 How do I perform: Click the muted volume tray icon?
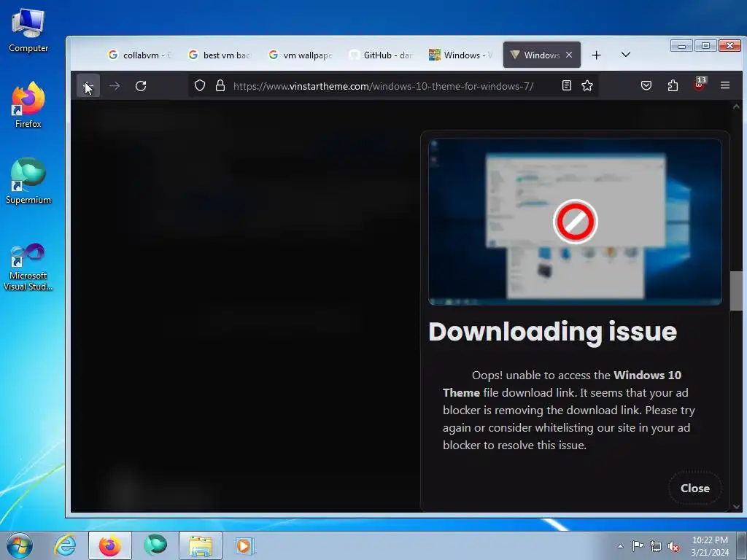673,546
